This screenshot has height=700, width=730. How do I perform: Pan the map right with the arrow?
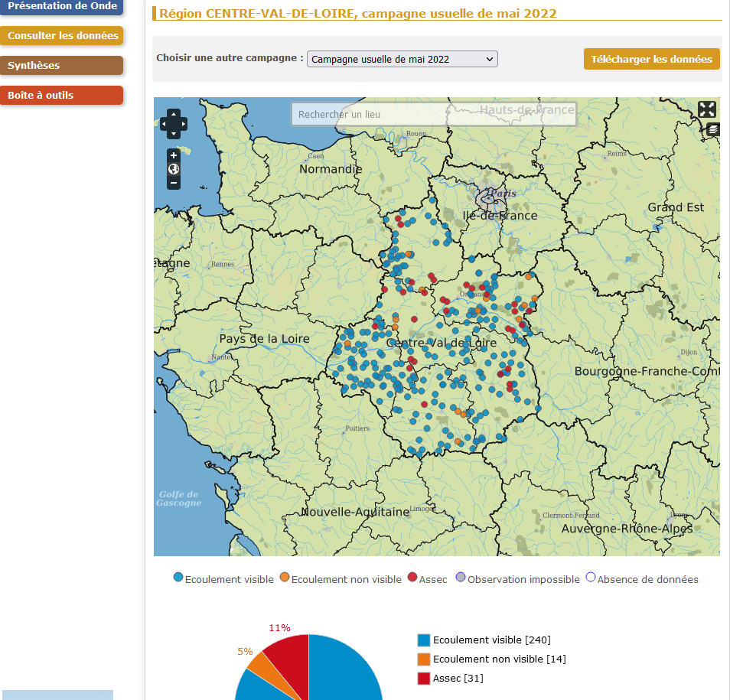coord(184,124)
